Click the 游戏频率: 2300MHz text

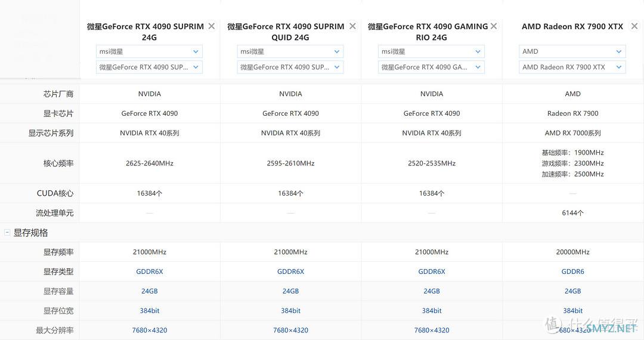point(572,163)
